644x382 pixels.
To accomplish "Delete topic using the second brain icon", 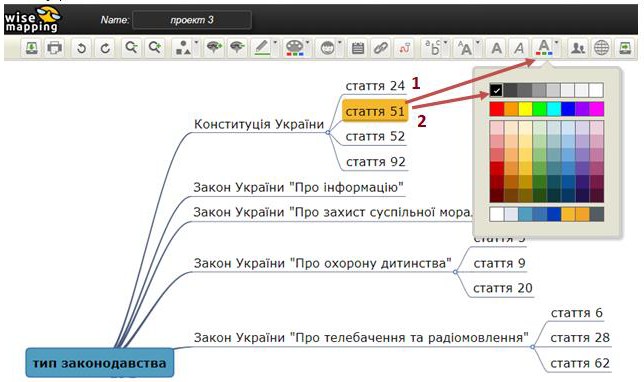I will 237,48.
